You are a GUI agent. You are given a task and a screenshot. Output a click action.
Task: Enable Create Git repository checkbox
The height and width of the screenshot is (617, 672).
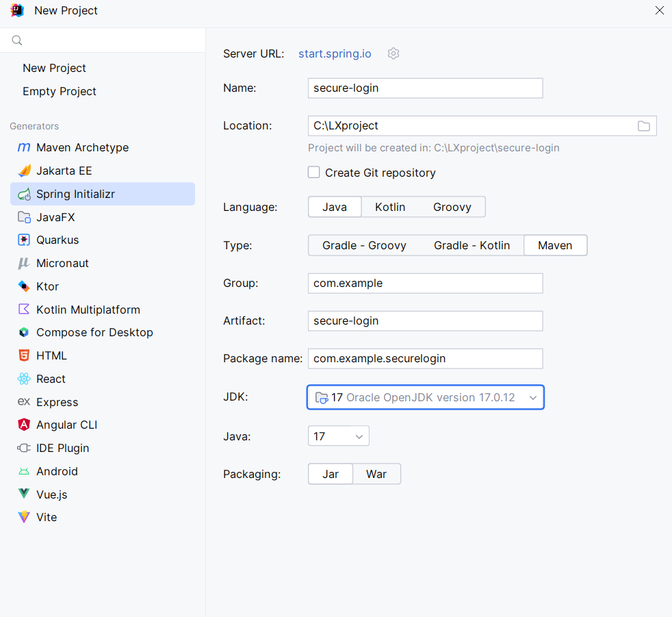(x=313, y=173)
